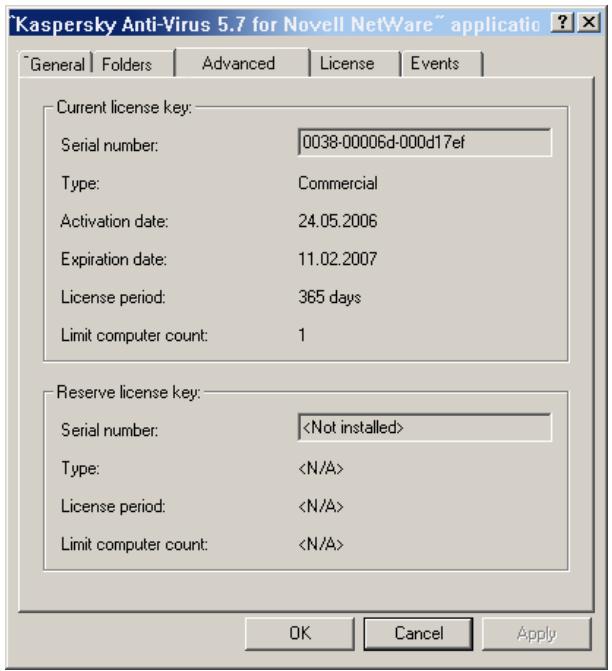Click the activation date 24.05.2006
Image resolution: width=612 pixels, height=671 pixels.
[338, 221]
